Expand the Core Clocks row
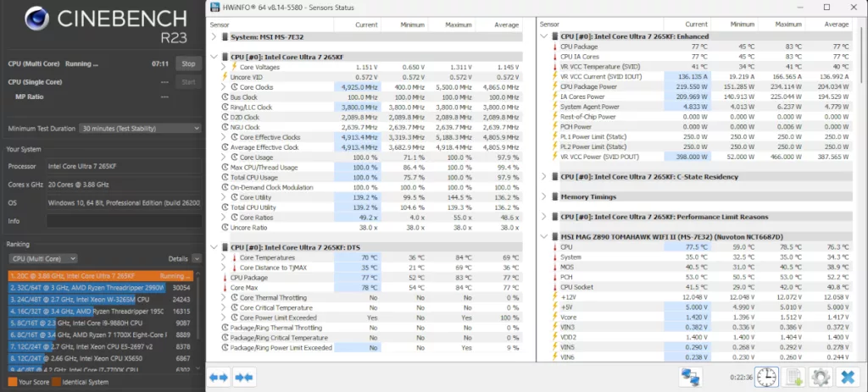Viewport: 868px width, 392px height. pyautogui.click(x=223, y=87)
